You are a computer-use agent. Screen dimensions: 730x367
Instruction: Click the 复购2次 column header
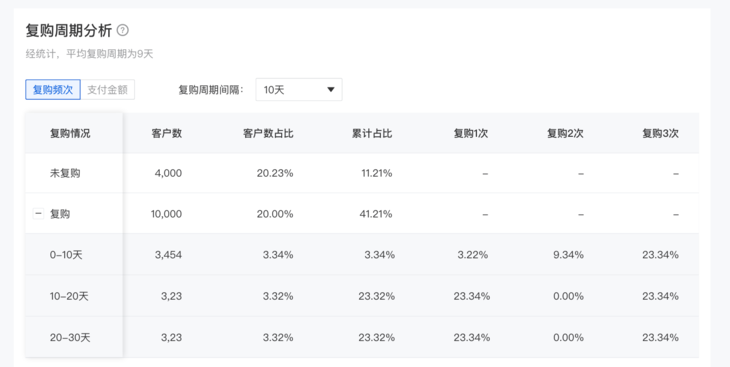click(x=565, y=133)
